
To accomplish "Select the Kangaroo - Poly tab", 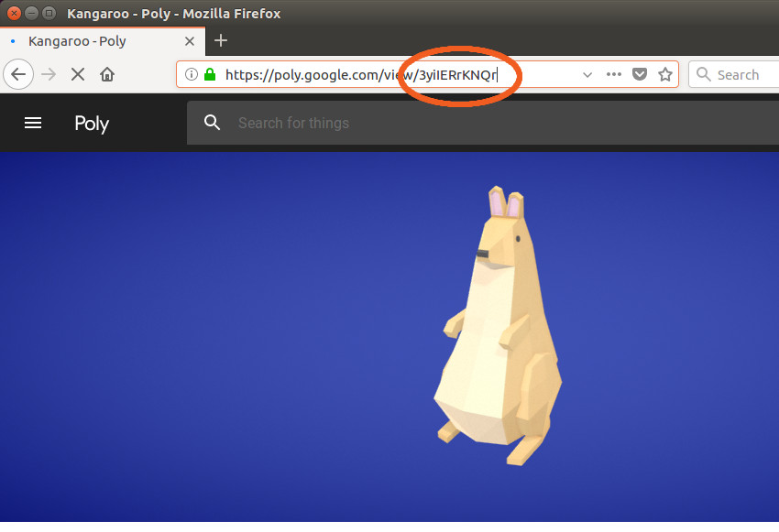I will click(103, 41).
